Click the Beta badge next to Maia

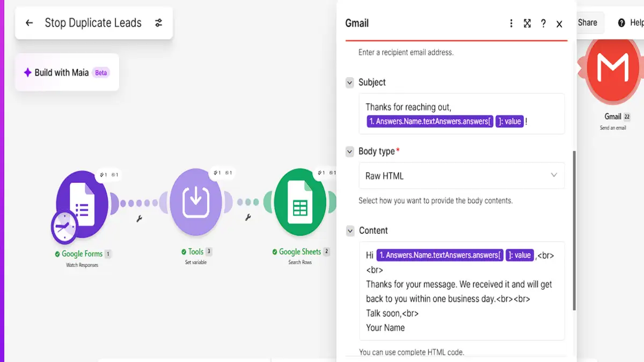(101, 73)
